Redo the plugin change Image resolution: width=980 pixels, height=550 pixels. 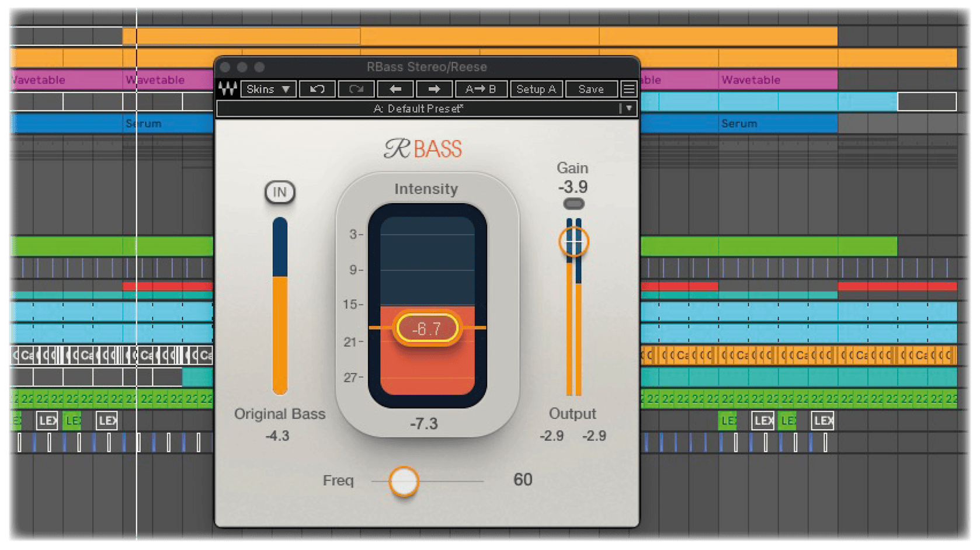356,89
